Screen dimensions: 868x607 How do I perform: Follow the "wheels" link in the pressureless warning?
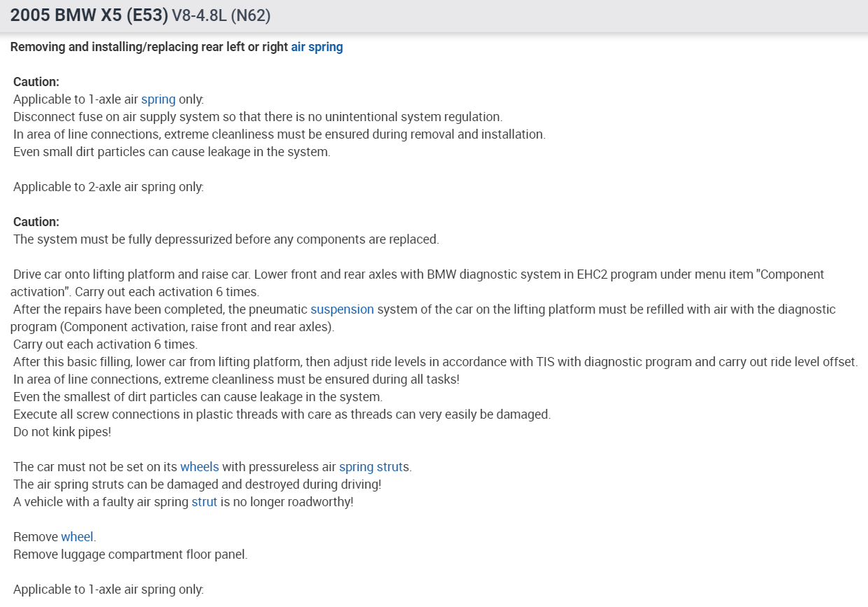tap(199, 467)
